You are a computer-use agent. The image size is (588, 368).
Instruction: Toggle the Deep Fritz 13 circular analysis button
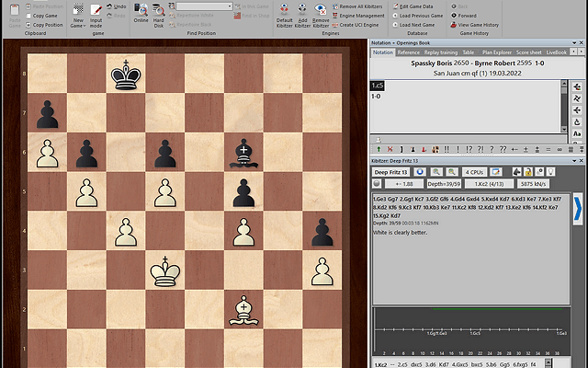pos(419,171)
